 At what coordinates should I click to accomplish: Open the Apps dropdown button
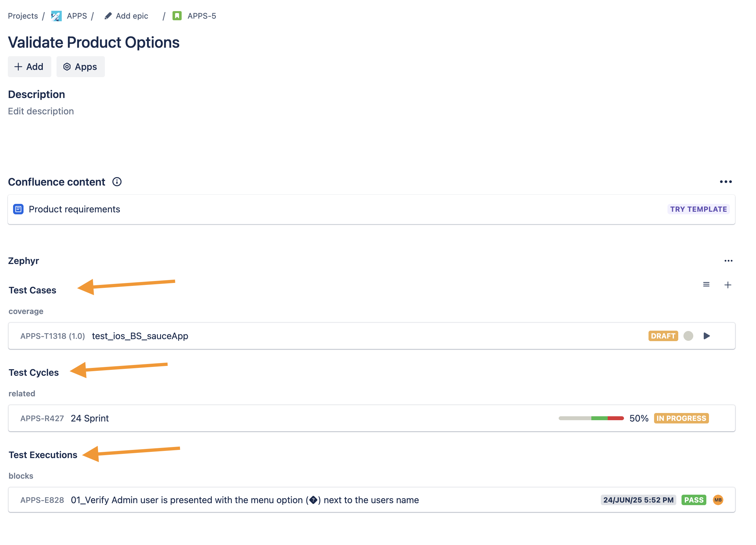80,67
